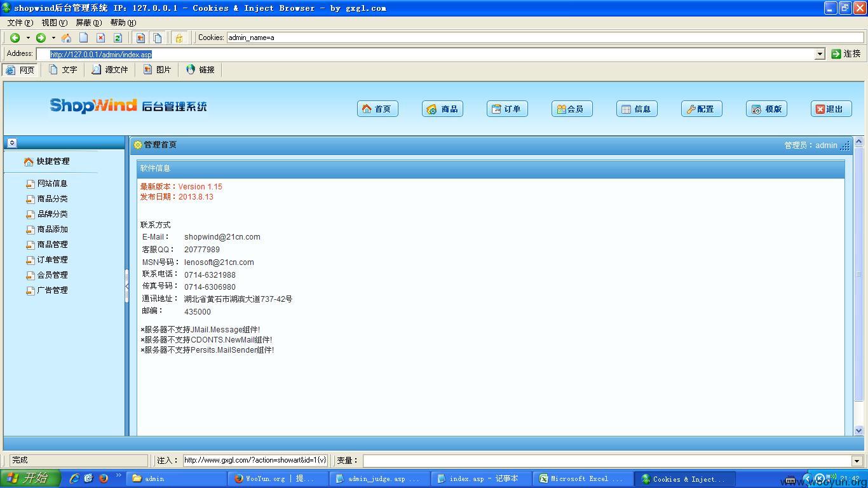Switch to Microsoft Excel taskbar window
868x488 pixels.
(x=583, y=478)
